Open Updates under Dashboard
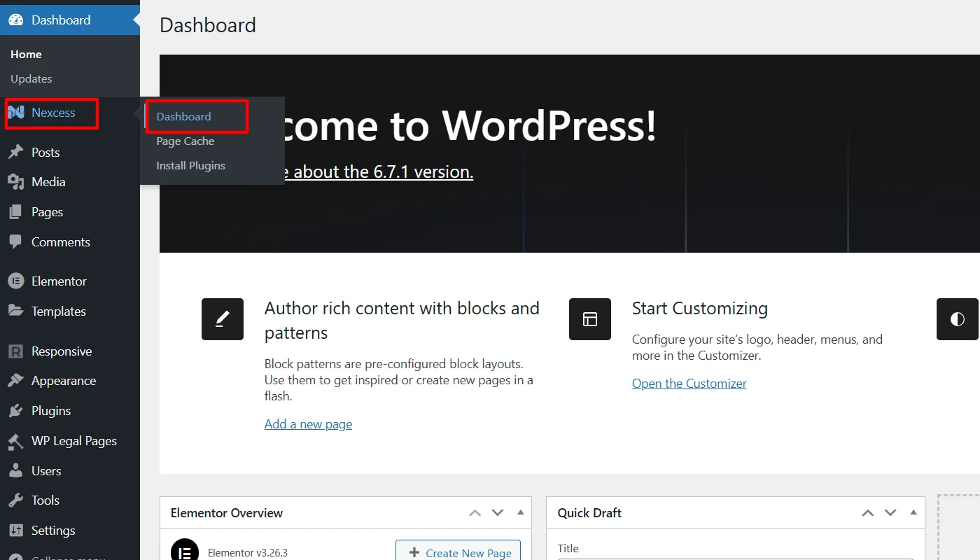The image size is (980, 560). click(x=31, y=78)
